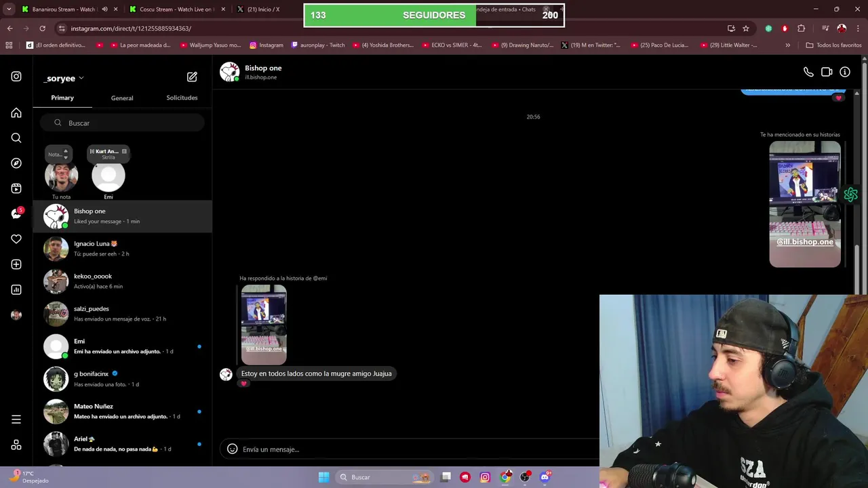Open Tu nota avatar

point(62,176)
